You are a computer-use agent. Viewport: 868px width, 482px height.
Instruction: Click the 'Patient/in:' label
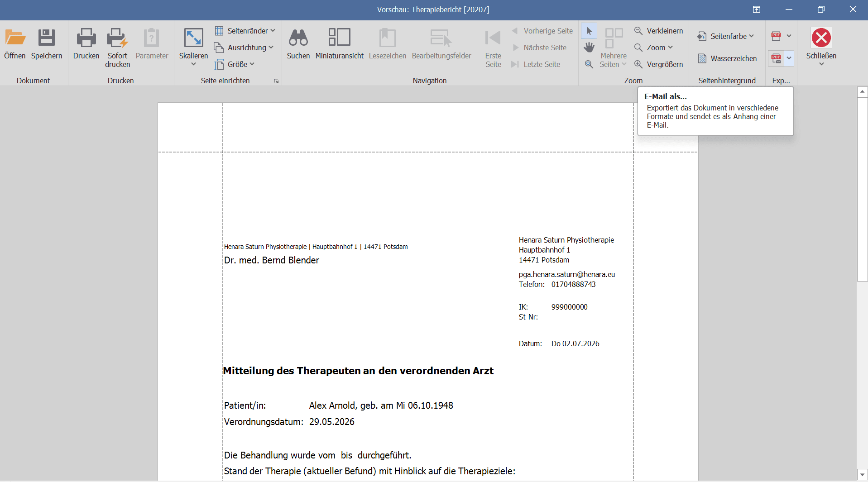pyautogui.click(x=245, y=406)
